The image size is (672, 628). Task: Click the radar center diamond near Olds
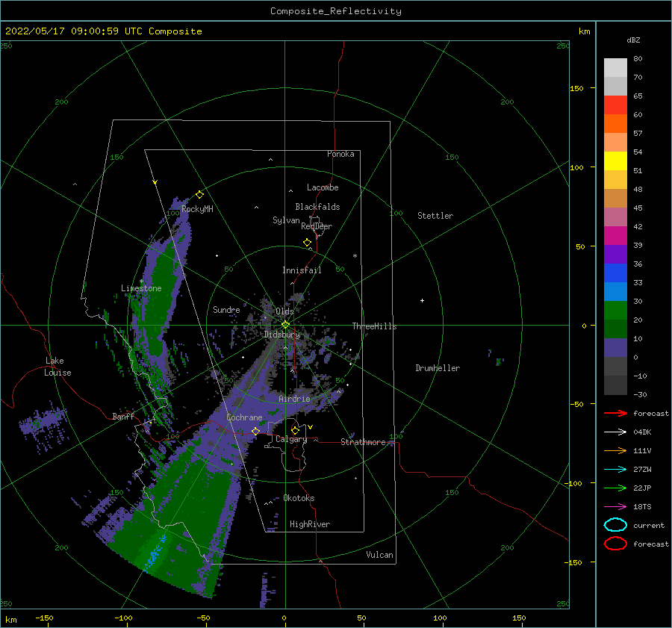tap(285, 325)
